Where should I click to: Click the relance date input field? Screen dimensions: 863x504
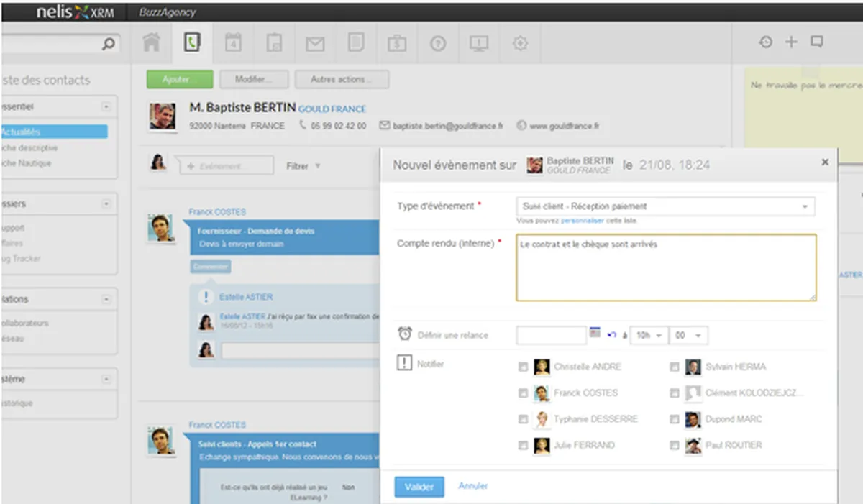(x=552, y=335)
